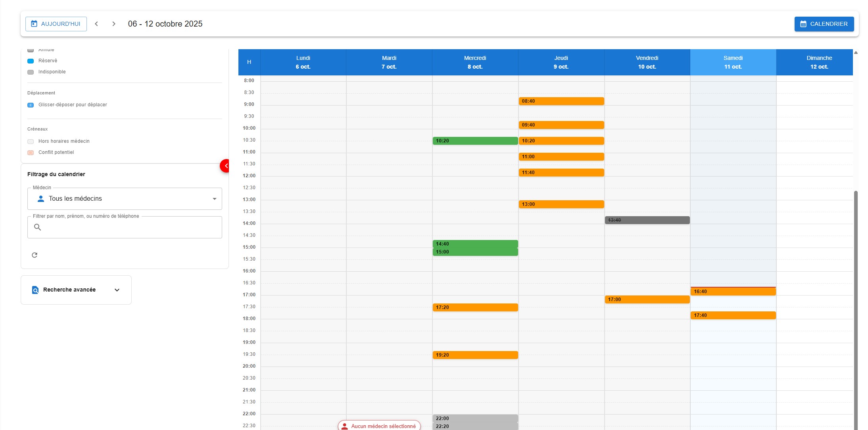Select the Réservé status swatch
The width and height of the screenshot is (868, 430).
click(31, 61)
